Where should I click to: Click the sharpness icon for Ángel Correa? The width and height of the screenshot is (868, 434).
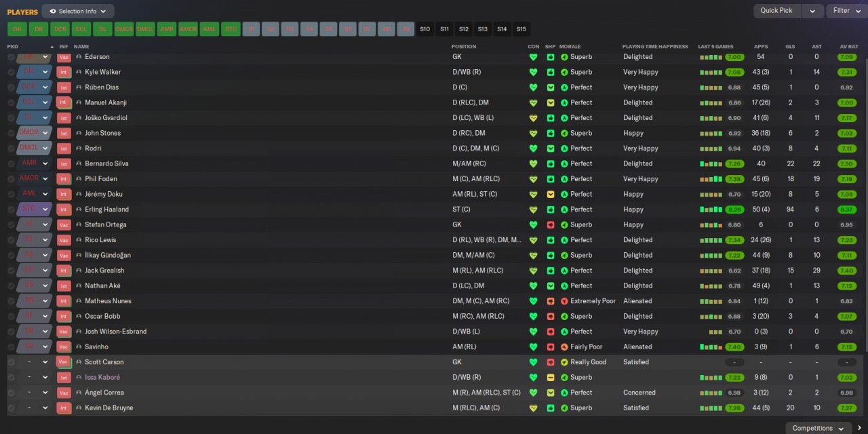(x=551, y=393)
